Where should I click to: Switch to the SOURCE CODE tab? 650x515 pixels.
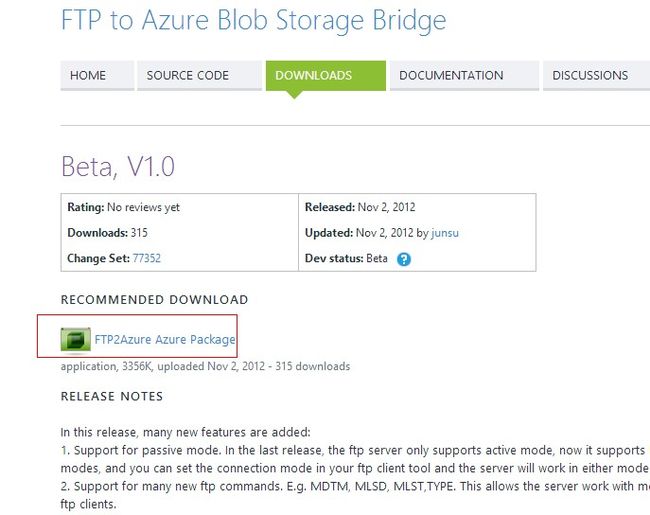click(x=199, y=75)
